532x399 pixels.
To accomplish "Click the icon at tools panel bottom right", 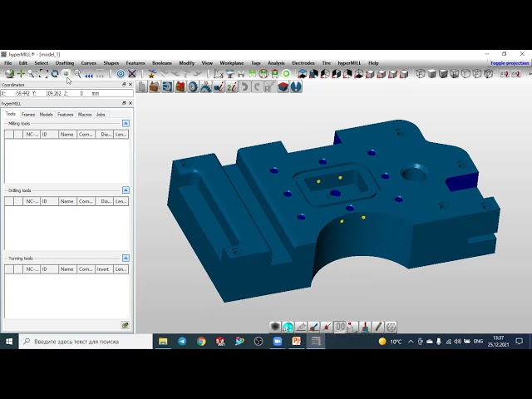I will 126,325.
